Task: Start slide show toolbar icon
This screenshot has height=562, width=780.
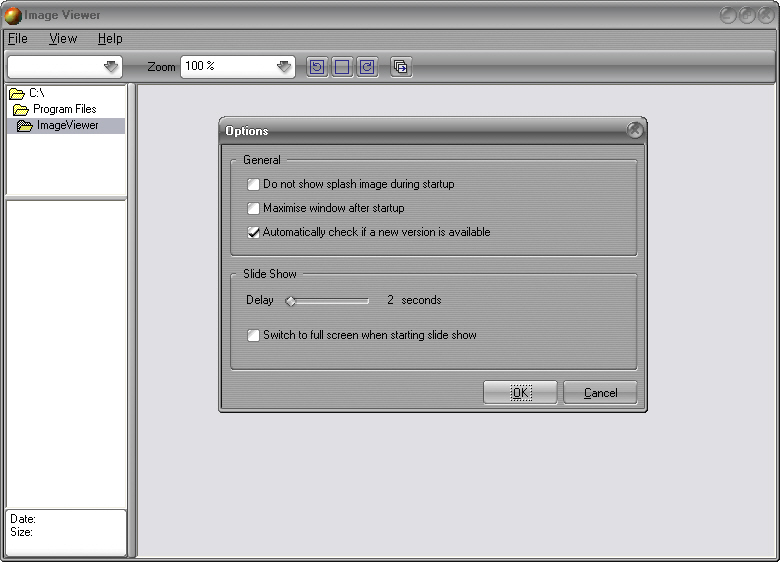Action: point(401,67)
